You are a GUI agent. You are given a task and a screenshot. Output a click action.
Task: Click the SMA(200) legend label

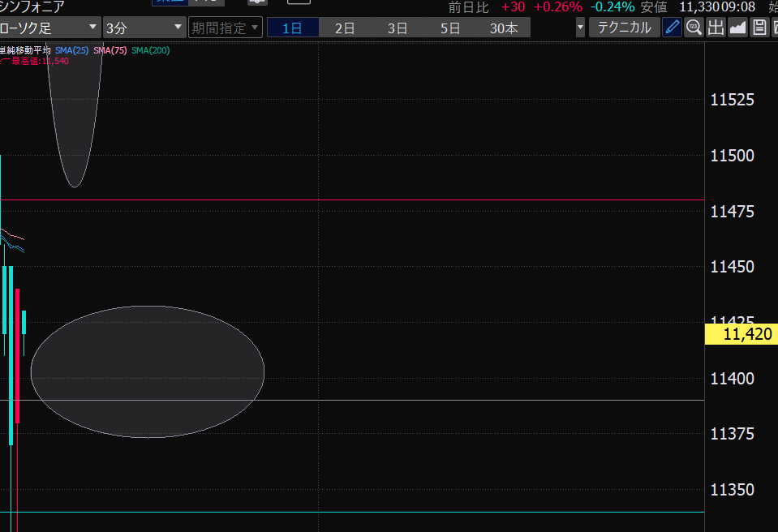(x=151, y=50)
